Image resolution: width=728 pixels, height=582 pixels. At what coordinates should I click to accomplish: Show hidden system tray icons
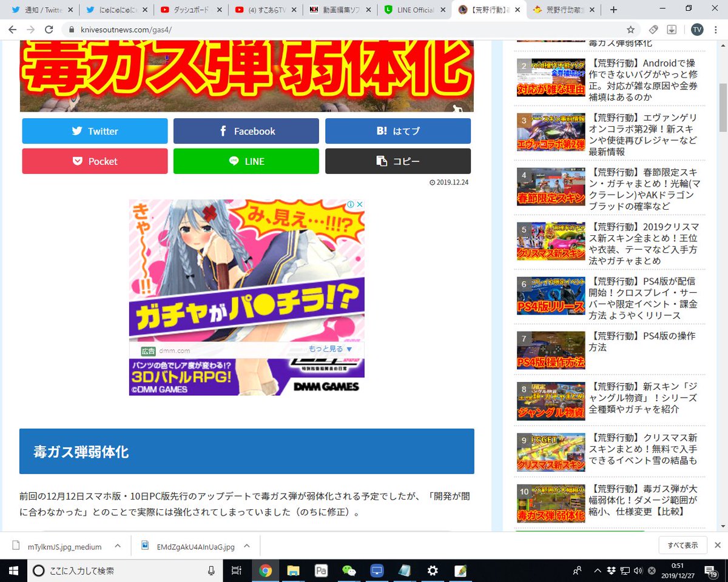(x=598, y=570)
